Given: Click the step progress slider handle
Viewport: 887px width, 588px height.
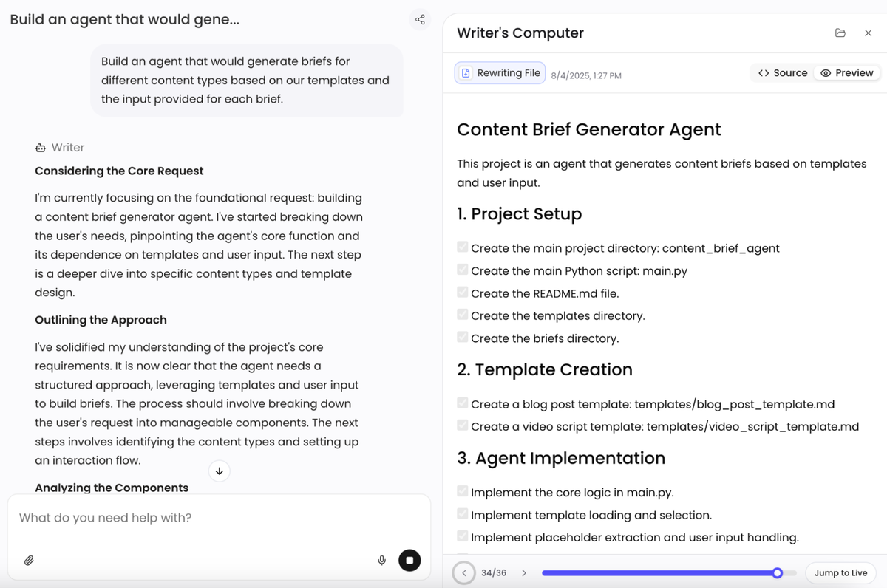Looking at the screenshot, I should point(777,573).
